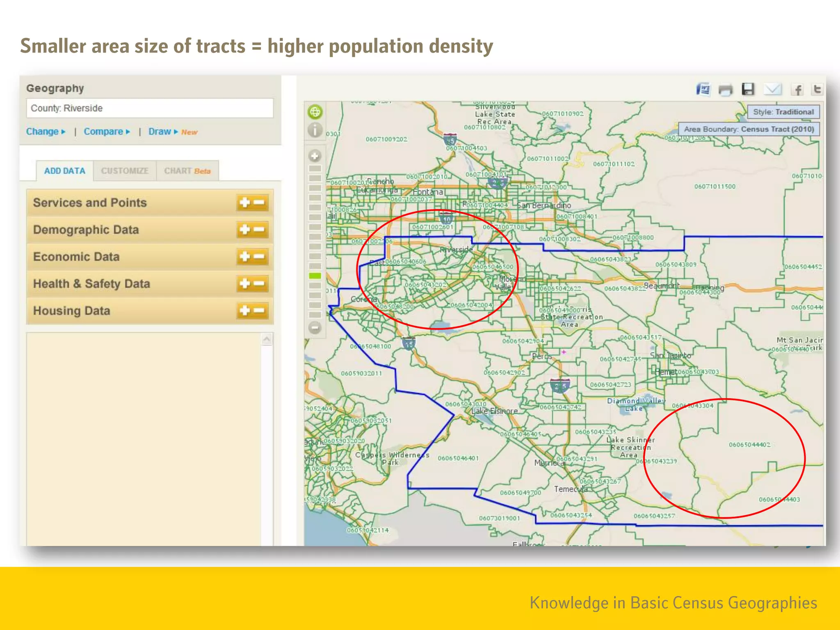The image size is (840, 630).
Task: Export the map to a Word document
Action: (x=703, y=89)
